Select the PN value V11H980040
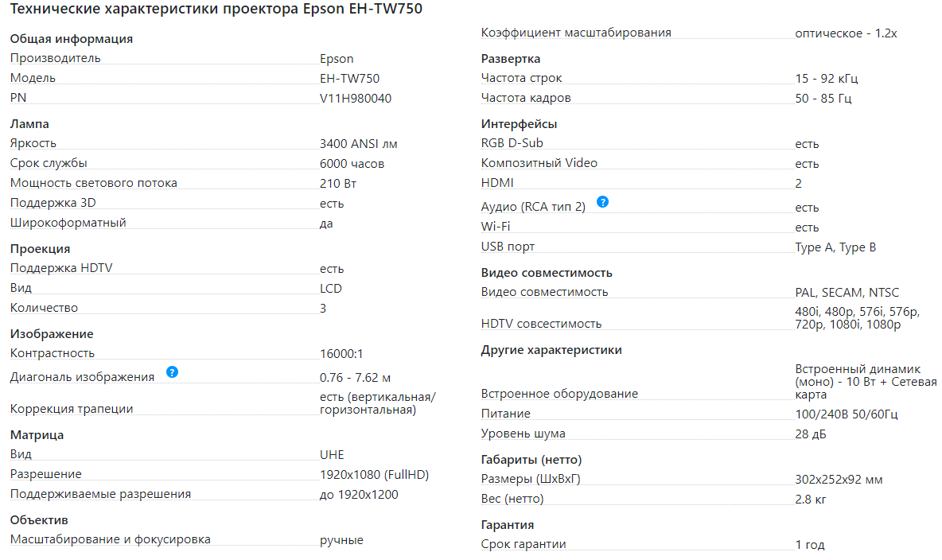Image resolution: width=942 pixels, height=560 pixels. (x=355, y=98)
